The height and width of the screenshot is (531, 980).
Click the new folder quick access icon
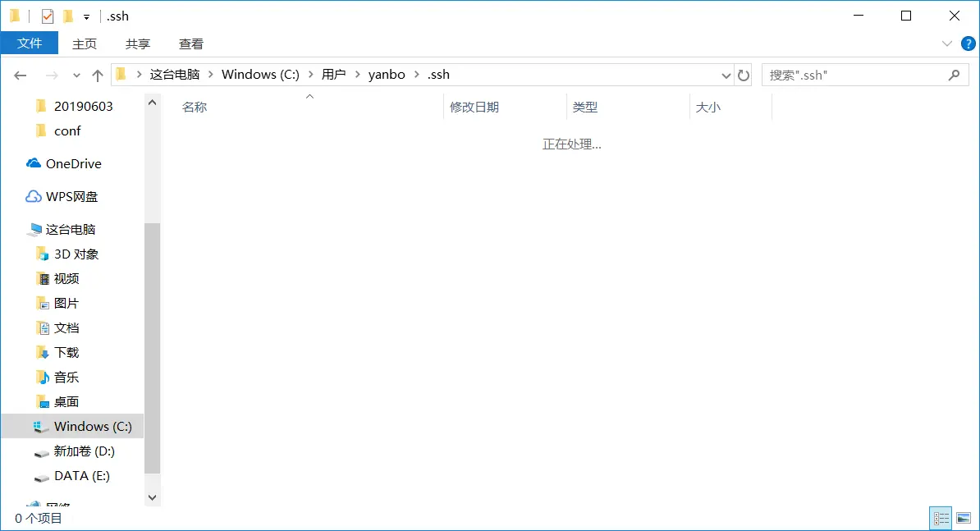coord(68,16)
